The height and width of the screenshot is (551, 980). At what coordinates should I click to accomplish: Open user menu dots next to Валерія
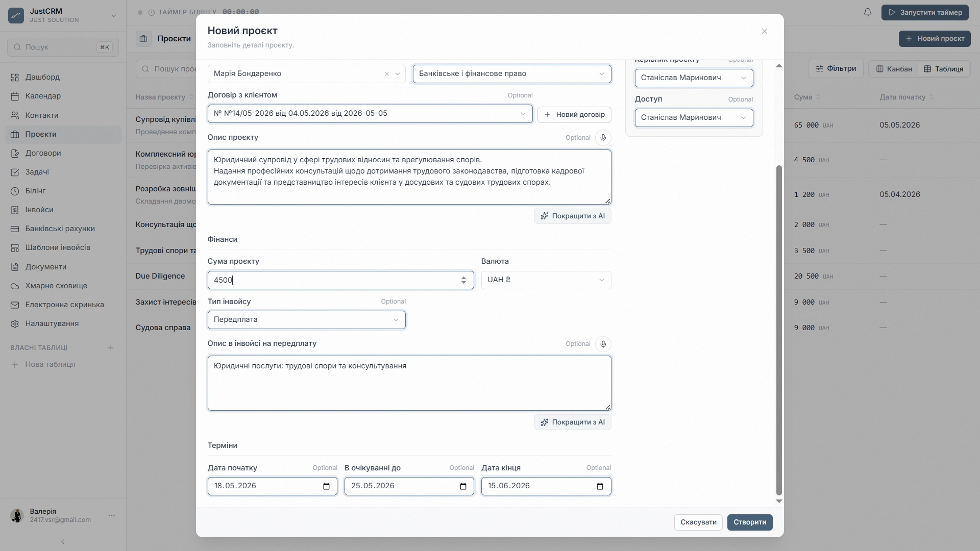112,516
